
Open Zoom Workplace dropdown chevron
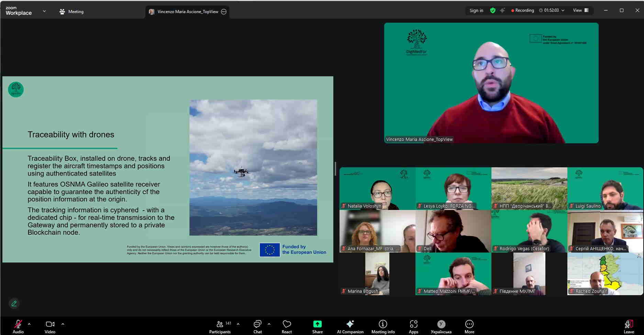(44, 11)
